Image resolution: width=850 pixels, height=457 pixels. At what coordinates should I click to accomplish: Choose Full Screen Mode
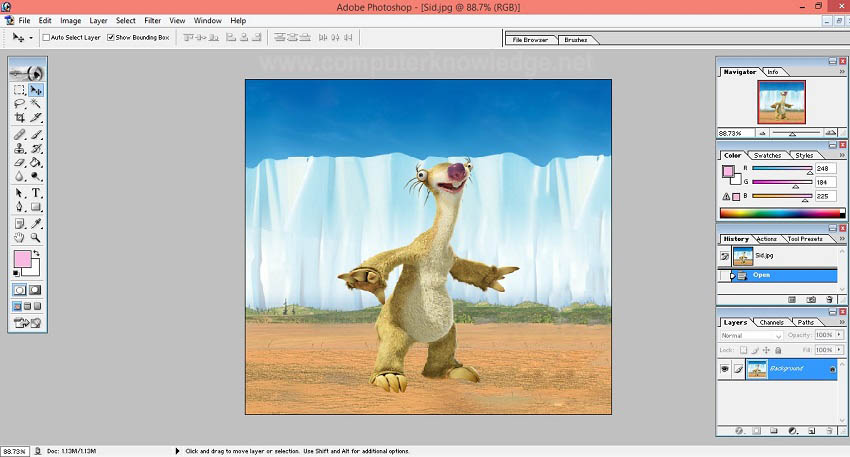37,306
